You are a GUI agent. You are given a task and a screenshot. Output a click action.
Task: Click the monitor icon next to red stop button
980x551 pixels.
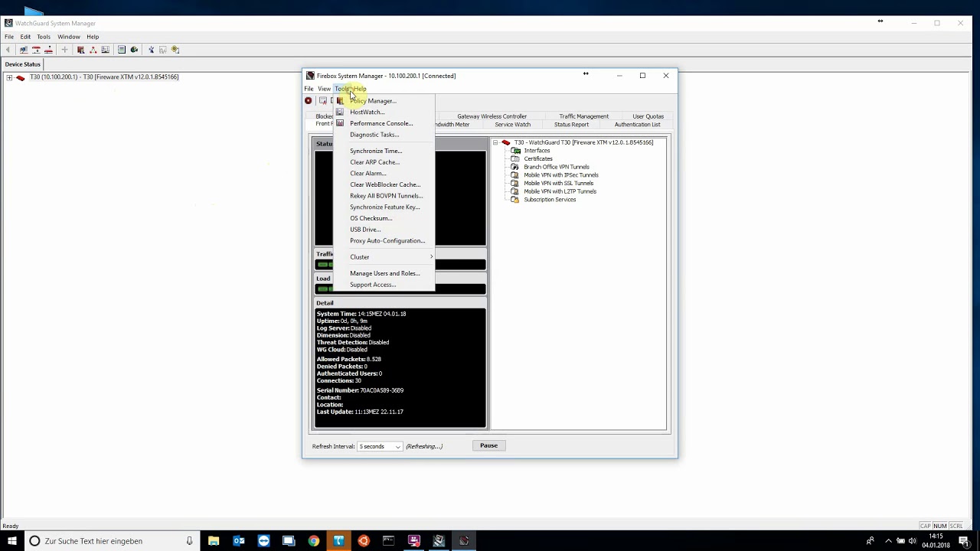323,100
